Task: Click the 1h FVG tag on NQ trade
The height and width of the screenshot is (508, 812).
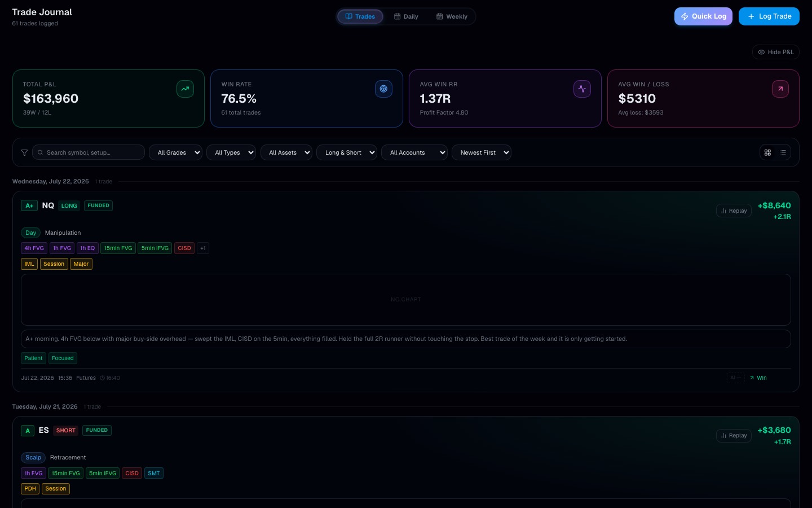Action: click(x=62, y=248)
